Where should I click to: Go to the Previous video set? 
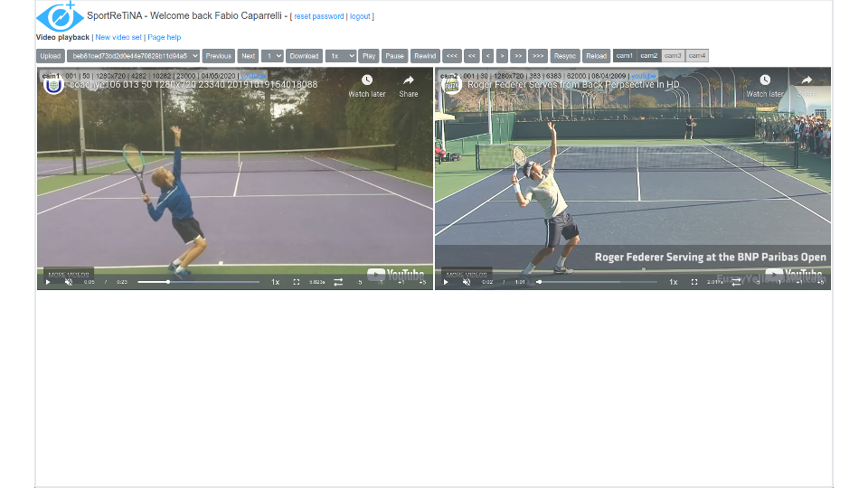219,56
